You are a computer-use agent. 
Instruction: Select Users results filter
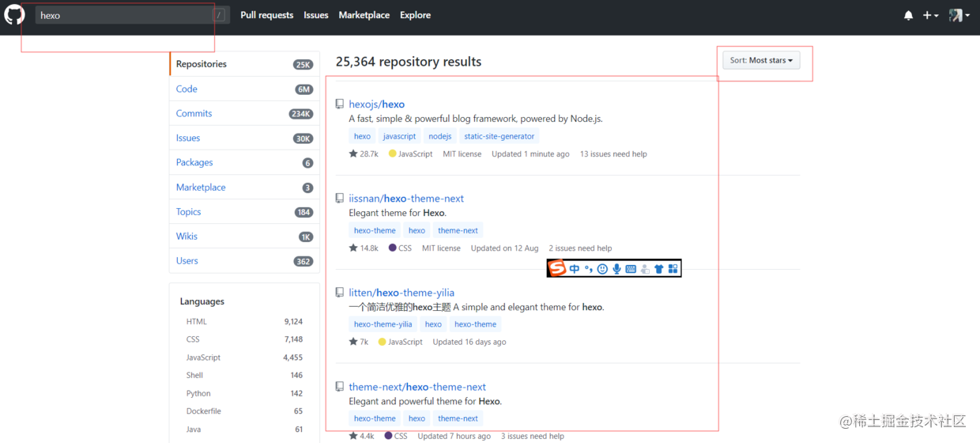(244, 261)
